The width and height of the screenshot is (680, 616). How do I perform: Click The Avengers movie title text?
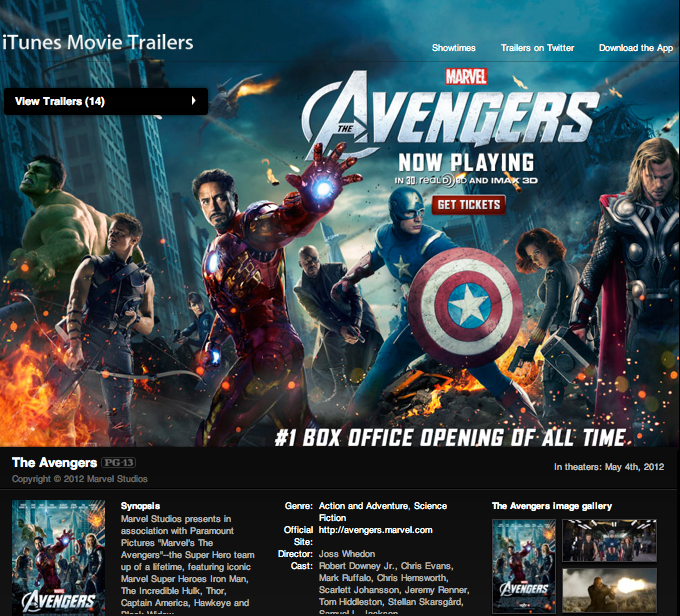pyautogui.click(x=54, y=463)
